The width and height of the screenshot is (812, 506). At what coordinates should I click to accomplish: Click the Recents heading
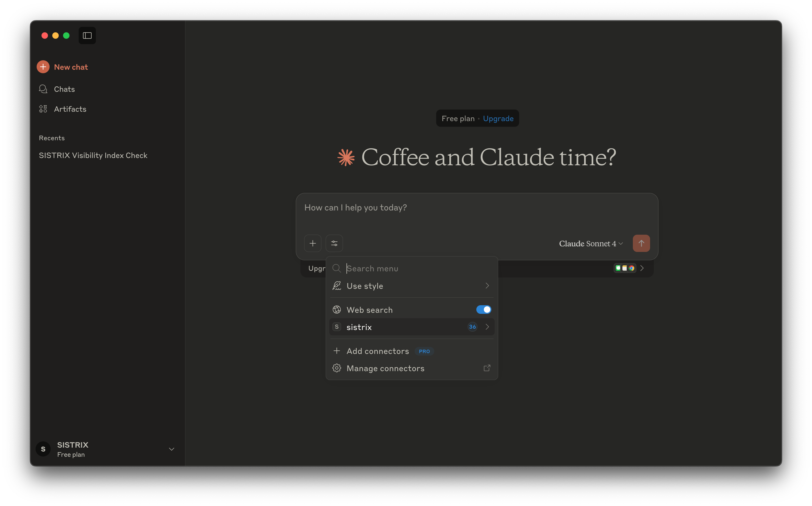(51, 138)
